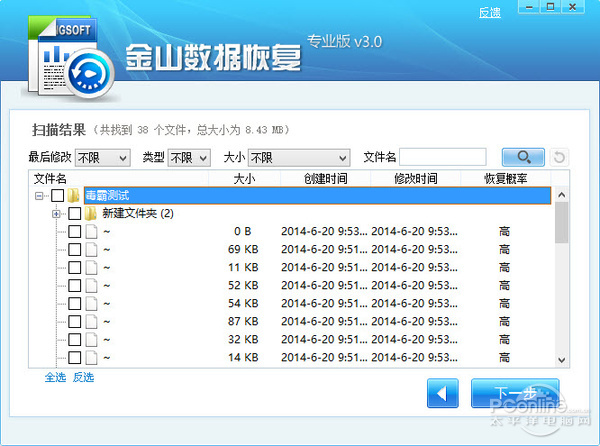Viewport: 600px width, 446px height.
Task: Click the file icon in the 14 KB row
Action: [x=91, y=357]
